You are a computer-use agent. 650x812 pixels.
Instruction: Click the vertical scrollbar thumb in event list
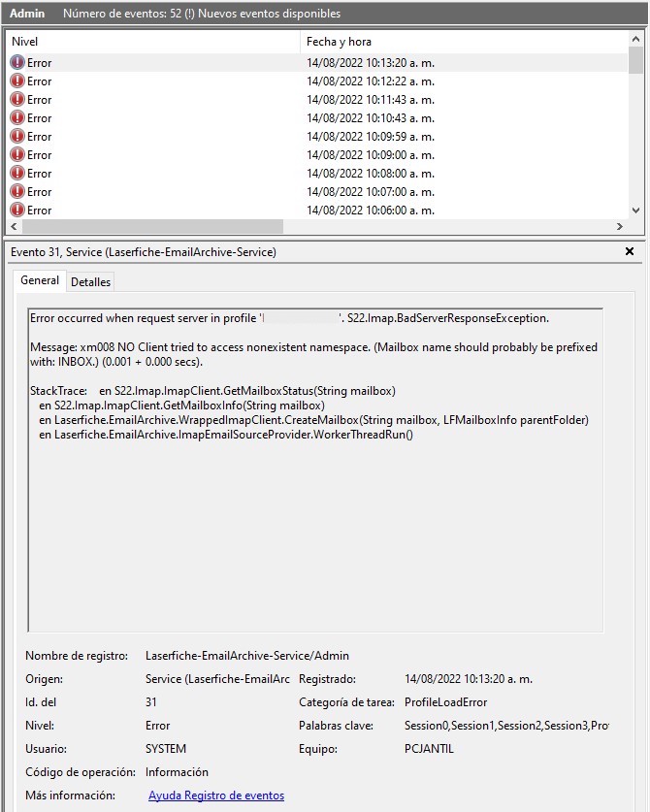[636, 60]
